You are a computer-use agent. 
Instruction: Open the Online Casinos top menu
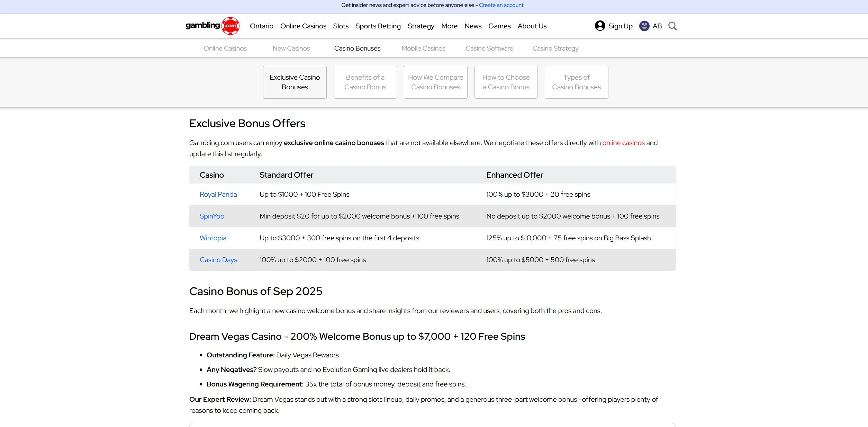click(303, 26)
